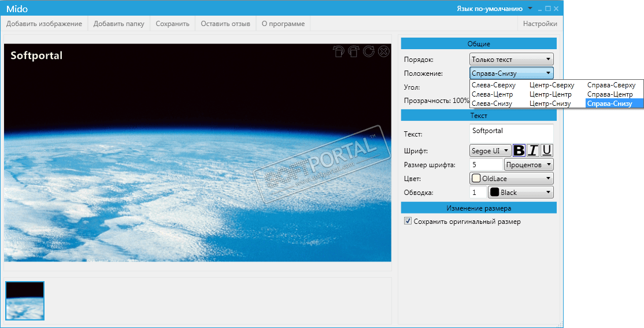This screenshot has width=644, height=328.
Task: Choose 'Справа-Центр' position option
Action: (x=610, y=94)
